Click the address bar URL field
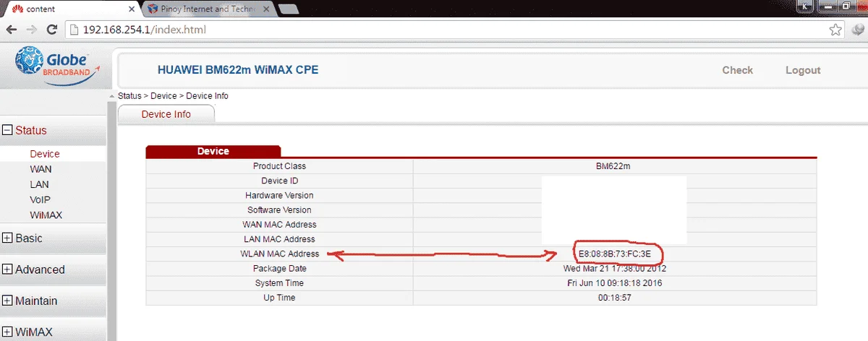The height and width of the screenshot is (341, 868). pos(456,30)
